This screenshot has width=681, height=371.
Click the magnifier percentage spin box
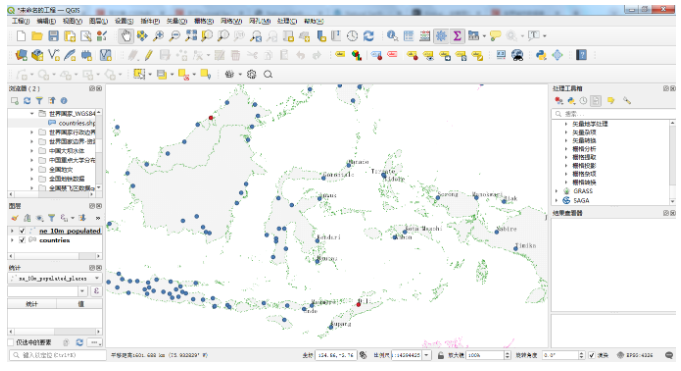tap(488, 355)
